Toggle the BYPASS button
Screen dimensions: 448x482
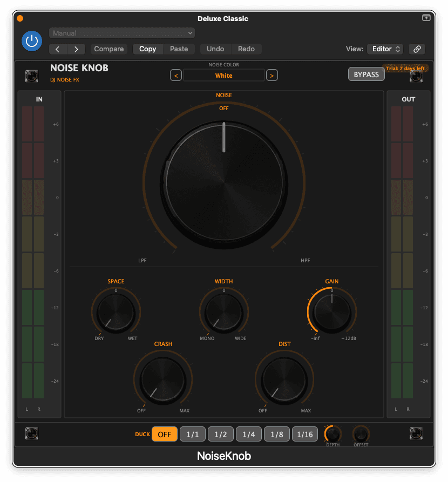(x=366, y=74)
